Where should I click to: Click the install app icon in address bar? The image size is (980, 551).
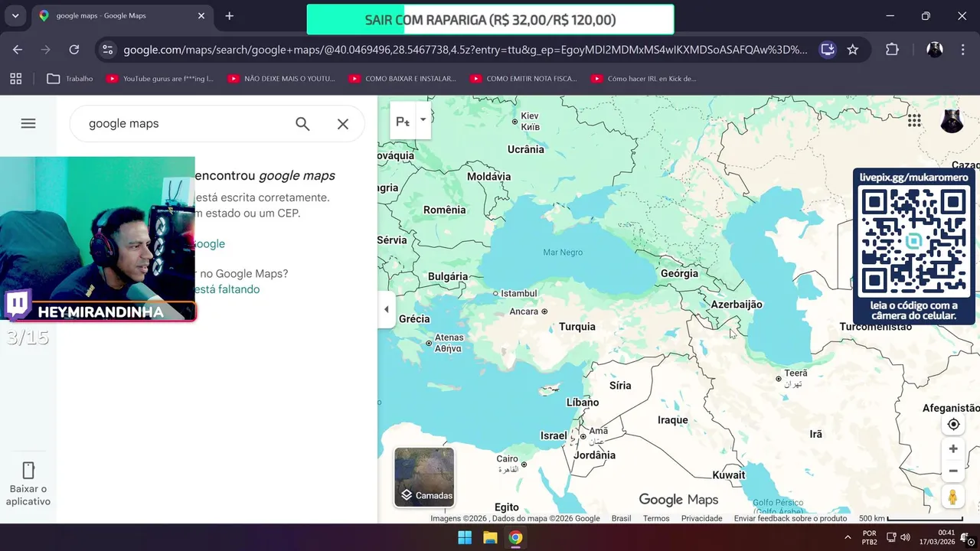(x=828, y=50)
